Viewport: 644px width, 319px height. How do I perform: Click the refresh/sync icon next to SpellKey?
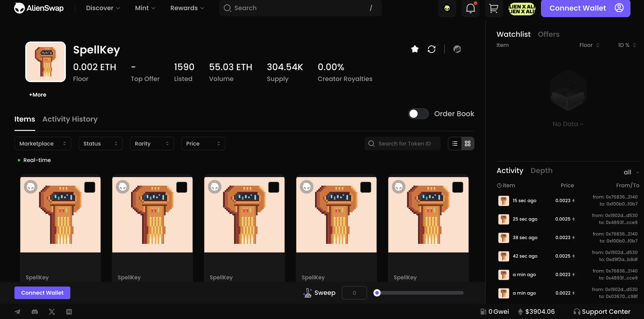(432, 49)
